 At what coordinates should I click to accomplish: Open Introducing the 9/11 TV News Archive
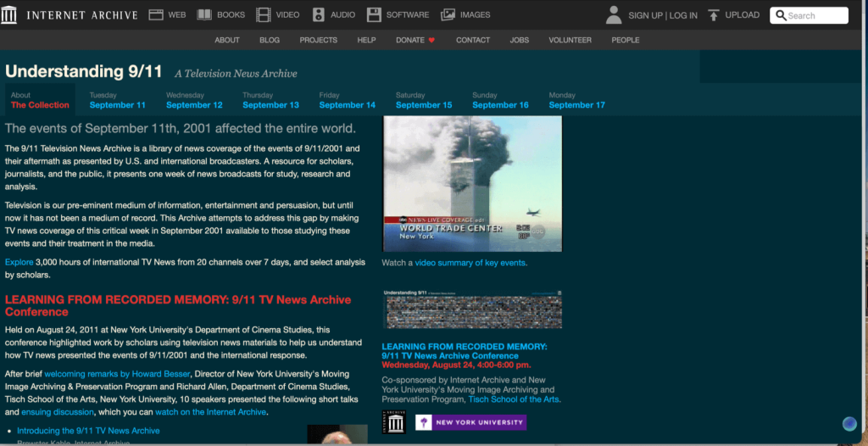pyautogui.click(x=88, y=431)
